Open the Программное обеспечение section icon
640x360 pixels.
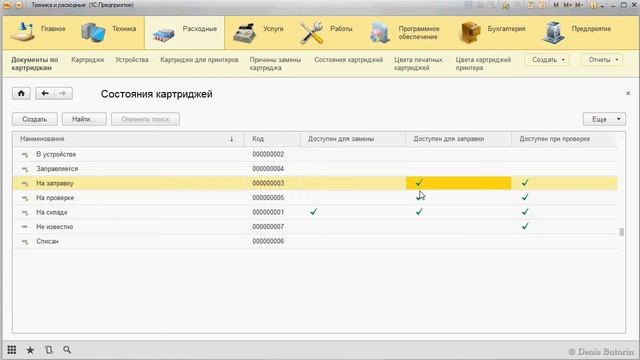coord(380,33)
